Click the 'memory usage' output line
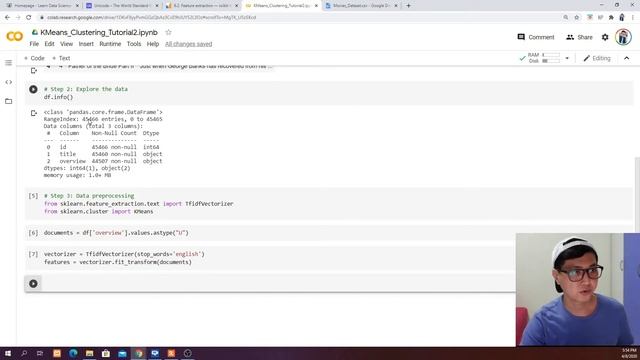 coord(77,175)
